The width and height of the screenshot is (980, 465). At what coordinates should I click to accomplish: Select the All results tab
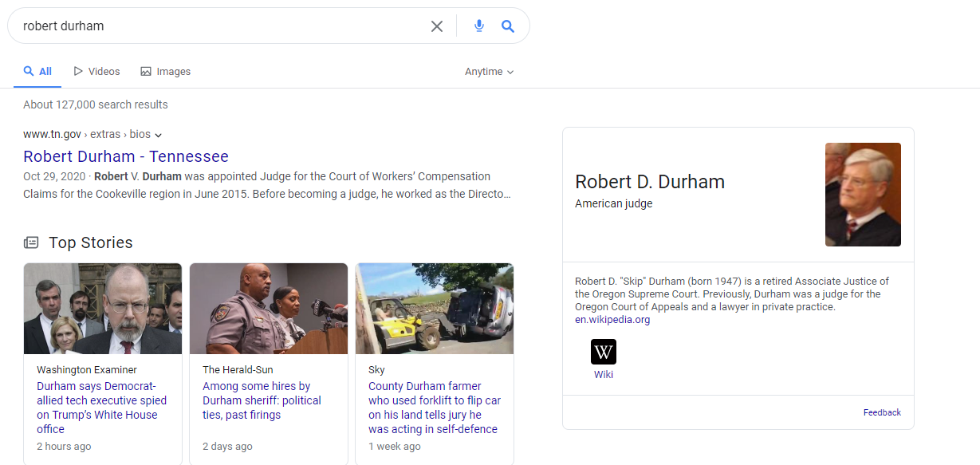click(37, 72)
